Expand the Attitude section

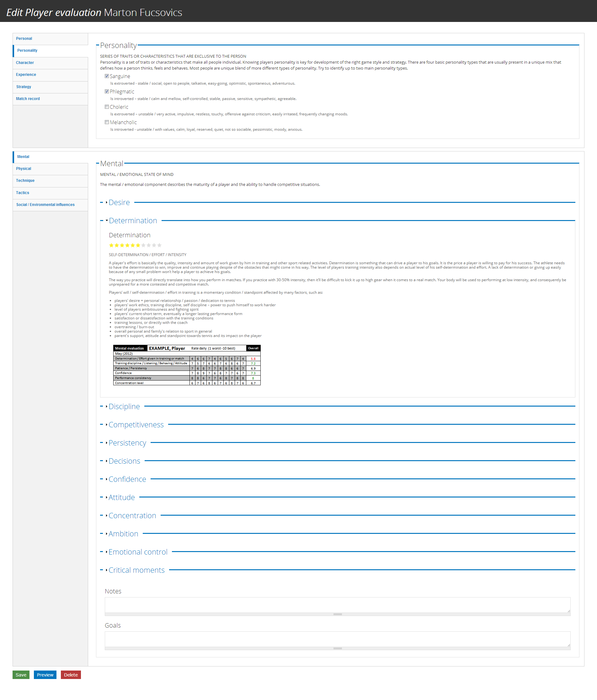coord(121,497)
